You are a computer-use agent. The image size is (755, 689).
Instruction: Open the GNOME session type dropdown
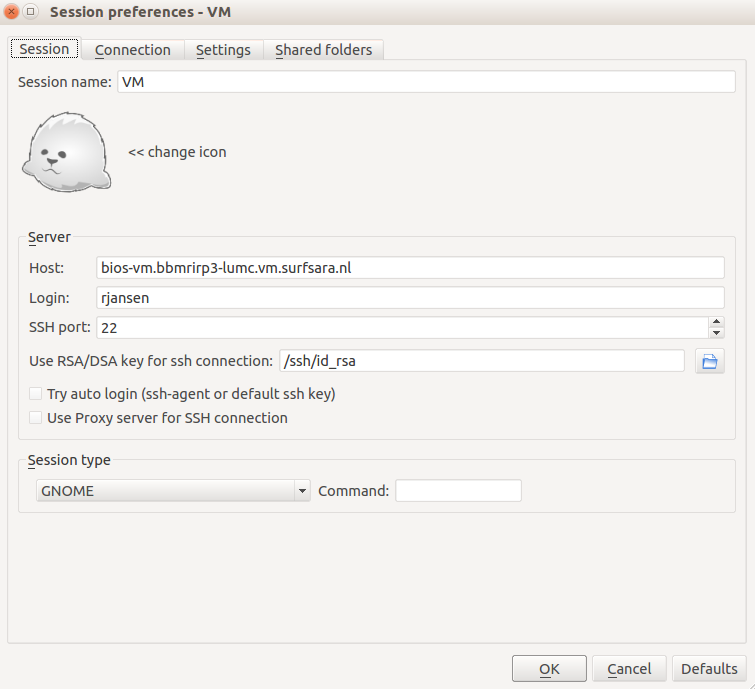(x=173, y=491)
